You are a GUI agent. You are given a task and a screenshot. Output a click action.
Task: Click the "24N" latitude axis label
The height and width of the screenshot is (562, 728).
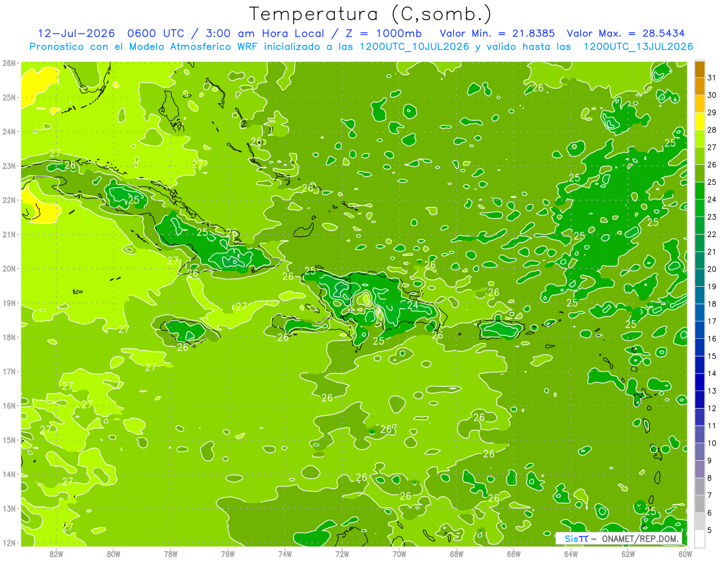[8, 132]
